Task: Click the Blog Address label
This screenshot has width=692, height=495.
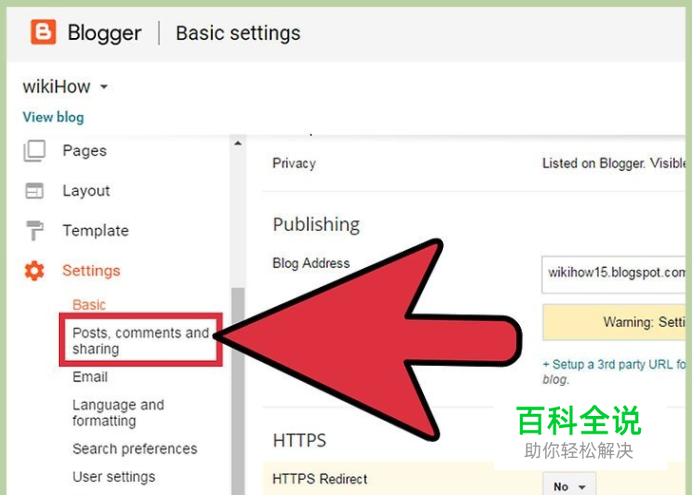Action: pos(311,263)
